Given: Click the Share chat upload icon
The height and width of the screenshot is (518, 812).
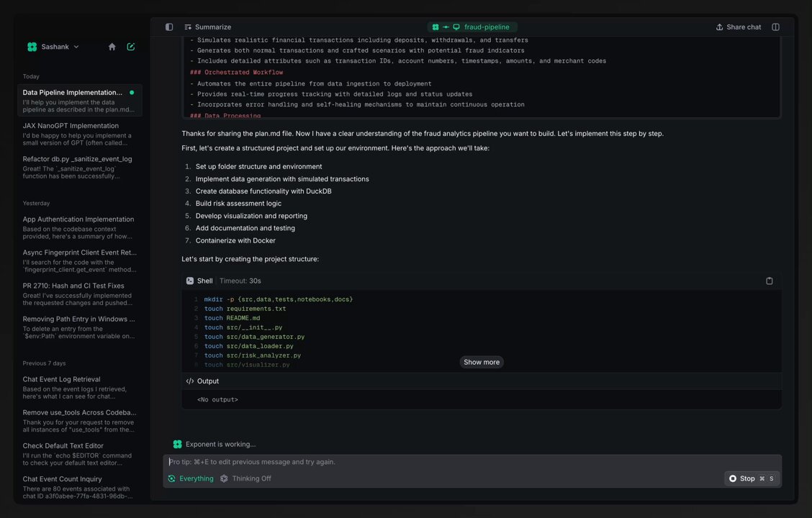Looking at the screenshot, I should tap(719, 27).
